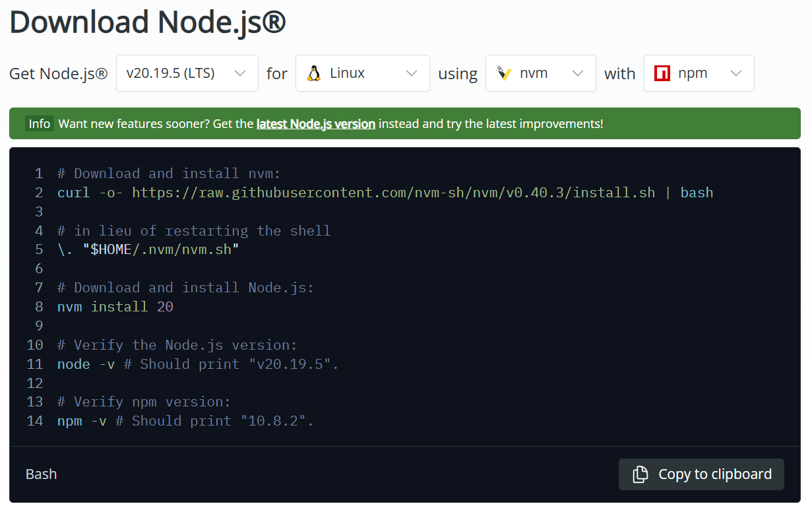This screenshot has width=812, height=512.
Task: Click the "# Download and install nvm:" comment
Action: [x=169, y=174]
